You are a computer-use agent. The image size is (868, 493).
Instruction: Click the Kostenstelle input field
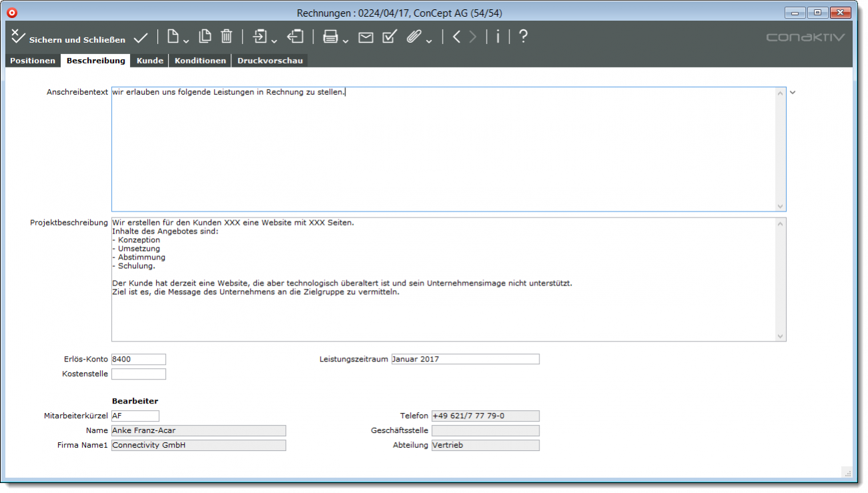139,374
